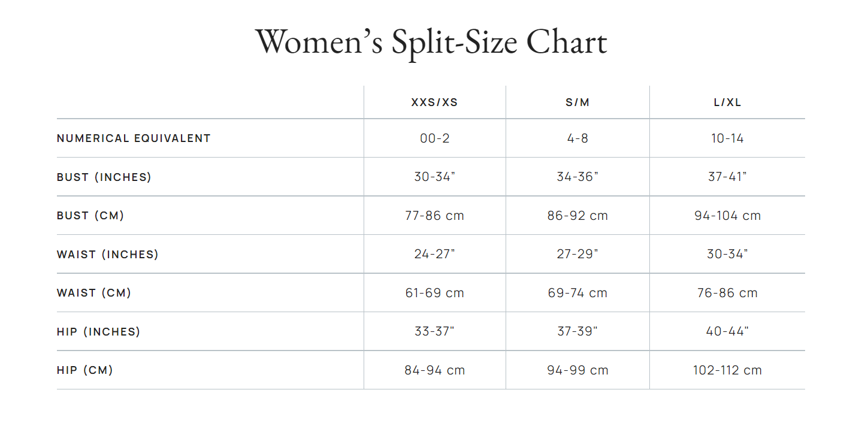Screen dimensions: 868x432
Task: Click the Numerical Equivalent row label
Action: (x=134, y=138)
